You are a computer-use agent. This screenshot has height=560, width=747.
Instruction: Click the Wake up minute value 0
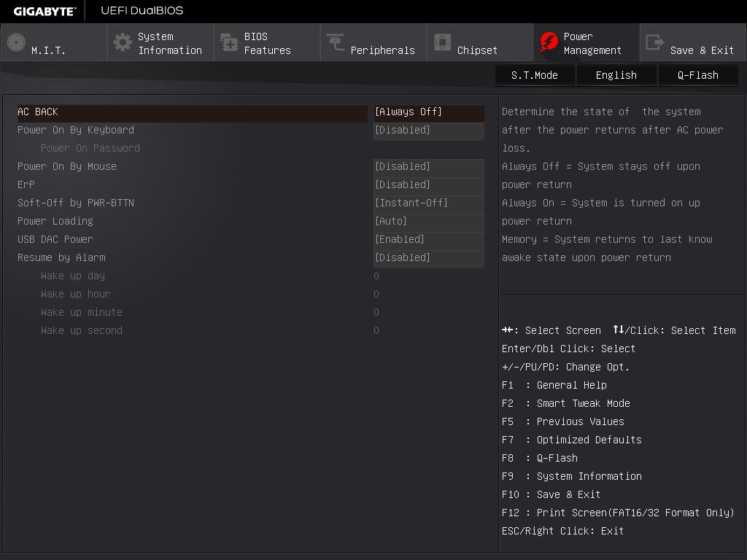coord(376,312)
